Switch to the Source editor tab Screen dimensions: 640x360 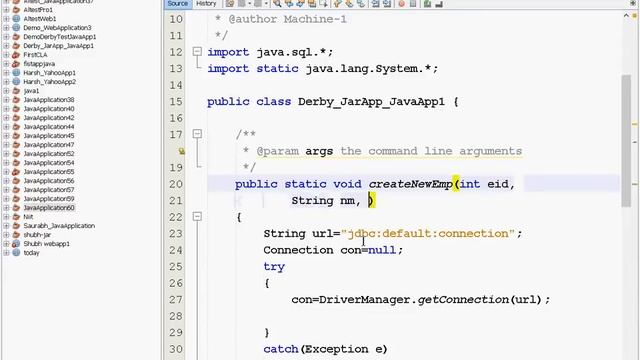tap(178, 4)
